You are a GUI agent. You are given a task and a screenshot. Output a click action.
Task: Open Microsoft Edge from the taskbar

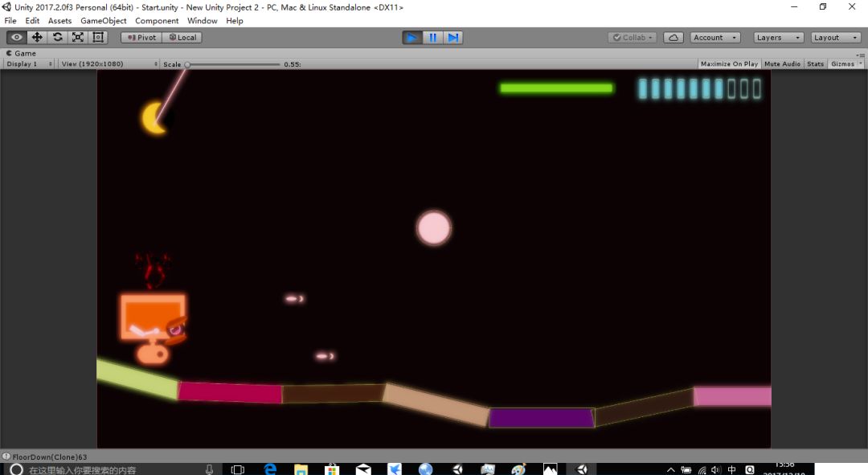point(269,470)
